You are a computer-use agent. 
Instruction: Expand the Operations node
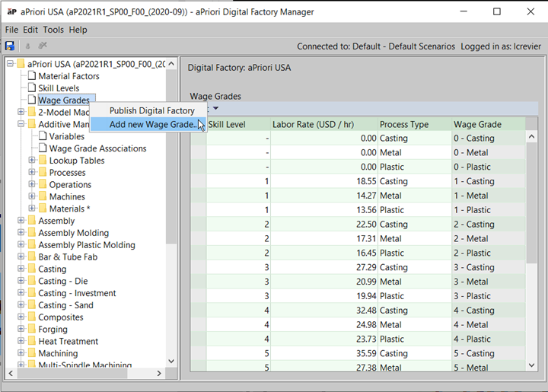point(32,184)
